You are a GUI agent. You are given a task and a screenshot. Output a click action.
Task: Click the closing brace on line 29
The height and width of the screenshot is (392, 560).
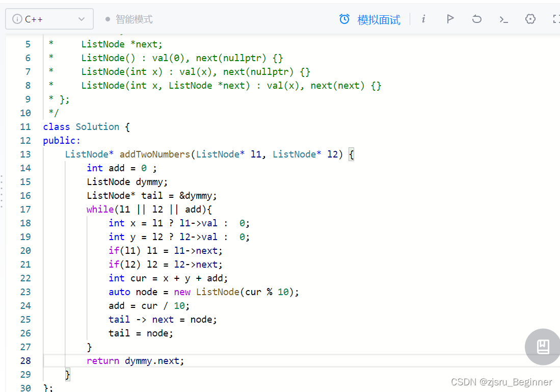[67, 375]
